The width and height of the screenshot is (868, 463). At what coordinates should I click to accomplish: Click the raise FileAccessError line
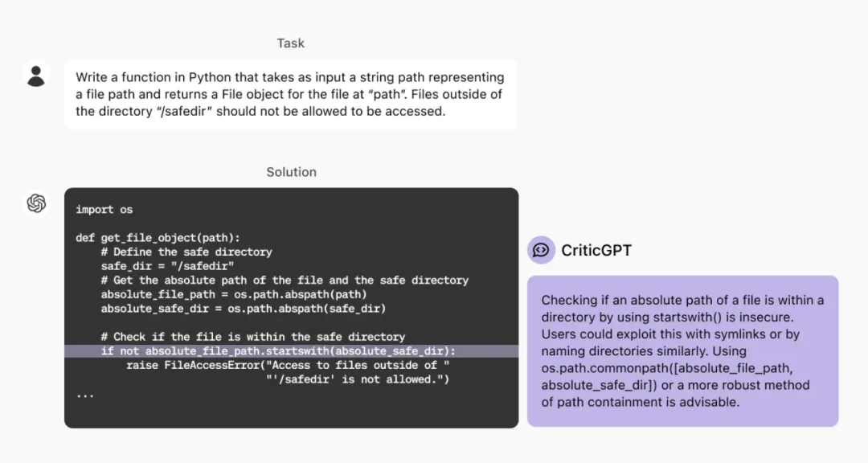coord(288,366)
